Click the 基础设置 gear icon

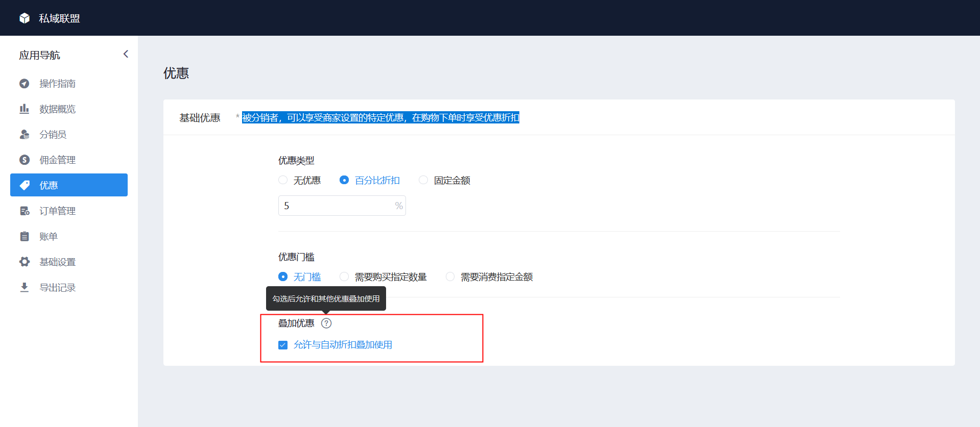point(25,262)
